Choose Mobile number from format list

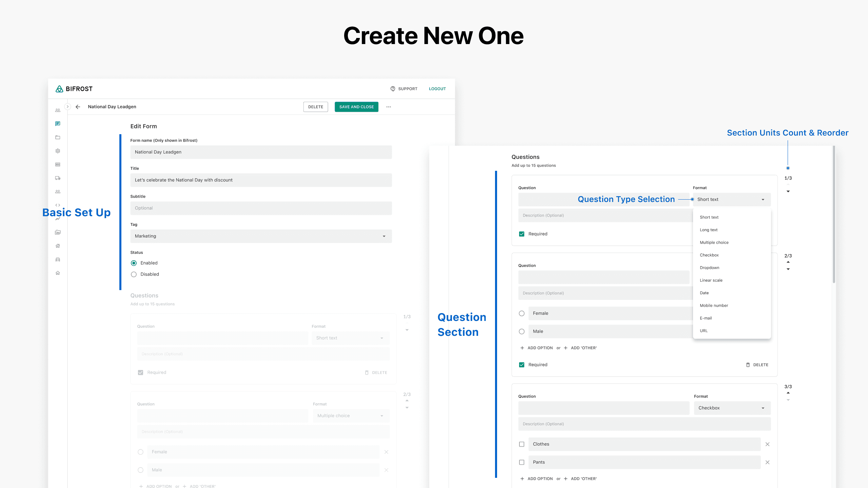[714, 305]
